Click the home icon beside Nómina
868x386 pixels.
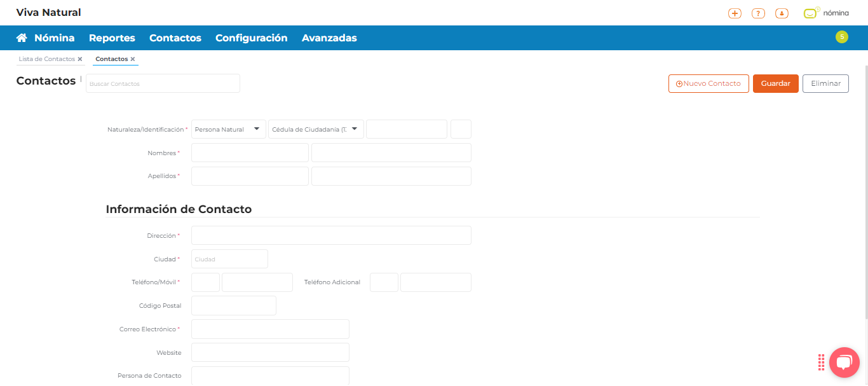pos(22,38)
